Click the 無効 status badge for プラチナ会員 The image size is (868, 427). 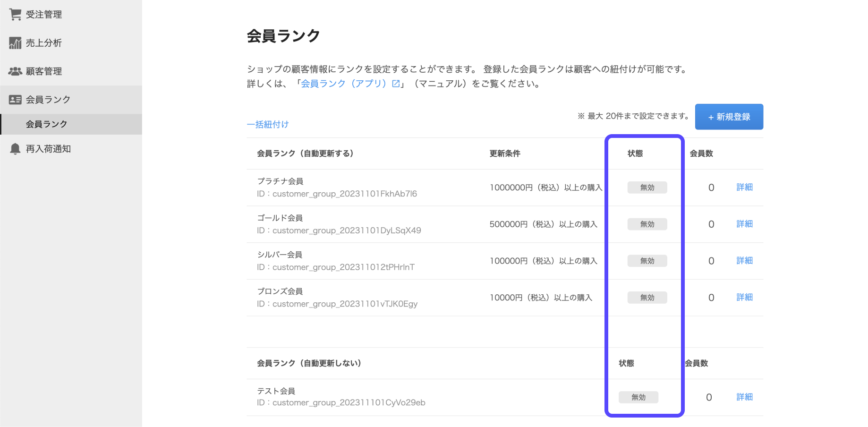(647, 188)
